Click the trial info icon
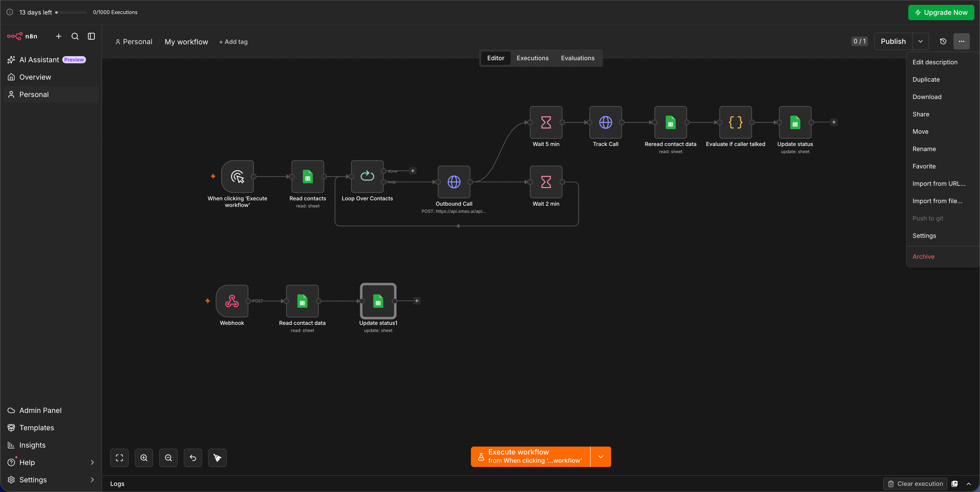Screen dimensions: 980x492 click(10, 12)
